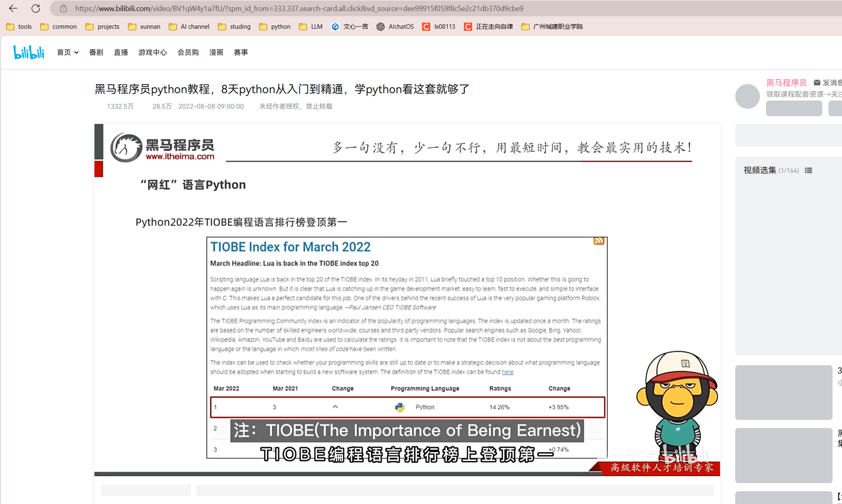Image resolution: width=842 pixels, height=504 pixels.
Task: Open the second recommended video thumbnail
Action: click(784, 456)
